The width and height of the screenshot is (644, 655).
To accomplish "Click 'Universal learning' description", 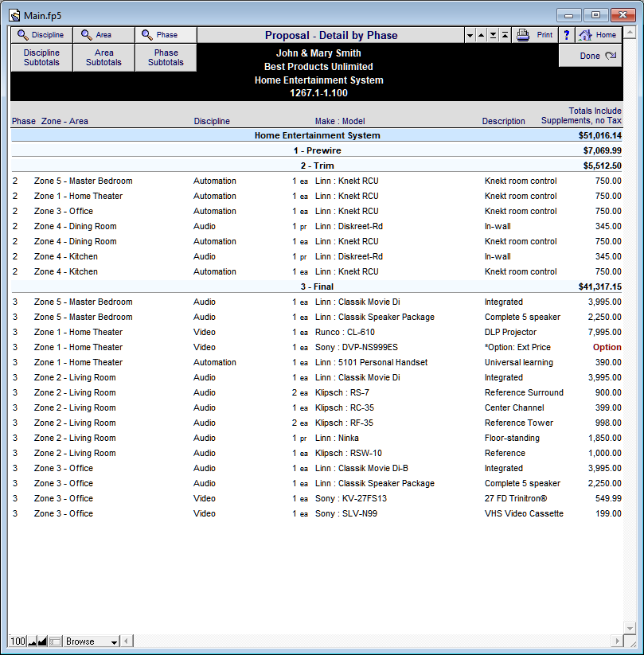I will [x=519, y=362].
